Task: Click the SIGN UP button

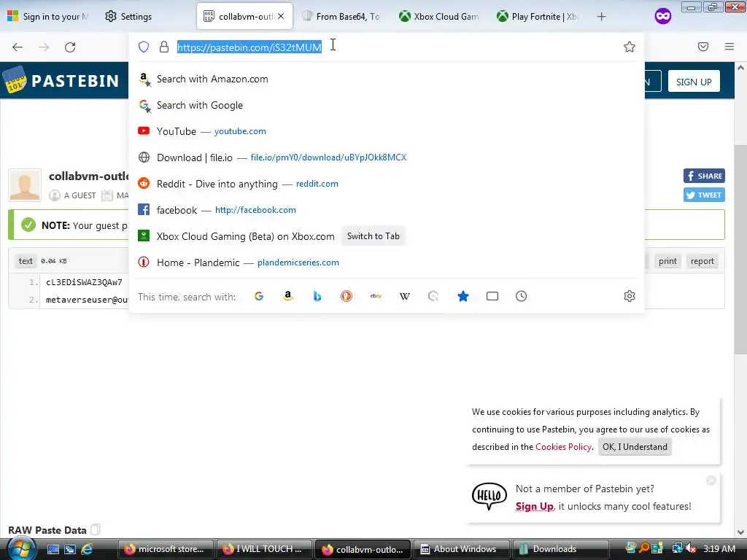Action: [x=694, y=82]
